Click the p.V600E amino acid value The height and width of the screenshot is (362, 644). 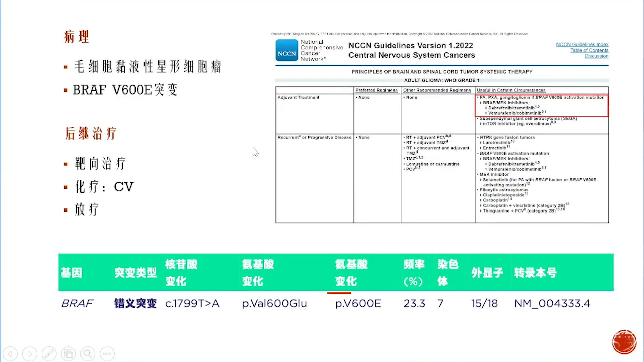pos(358,303)
